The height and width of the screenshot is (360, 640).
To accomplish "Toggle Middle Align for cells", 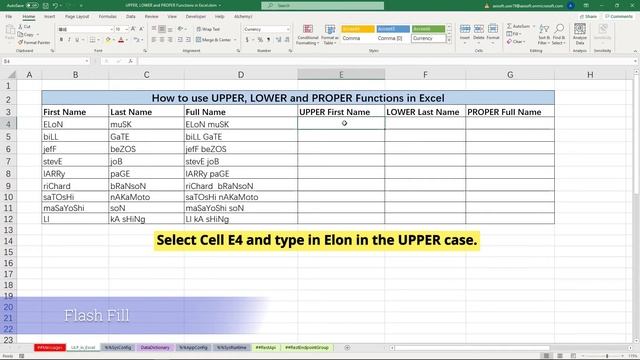I will (x=162, y=29).
